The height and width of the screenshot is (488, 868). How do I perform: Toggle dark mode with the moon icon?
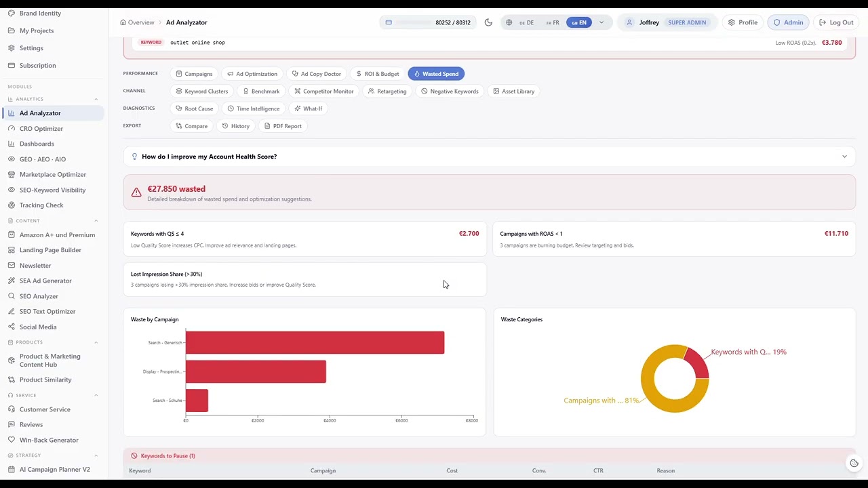pyautogui.click(x=488, y=22)
